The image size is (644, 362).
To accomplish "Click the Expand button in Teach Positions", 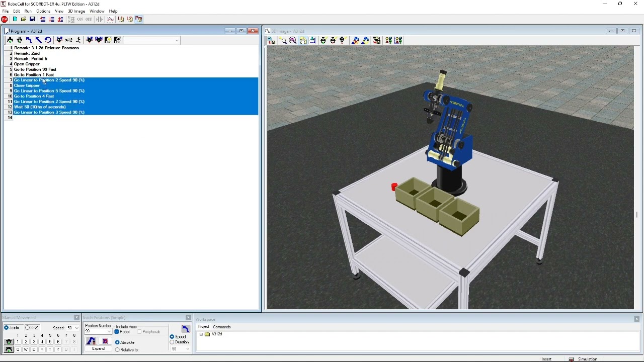I will tap(98, 348).
